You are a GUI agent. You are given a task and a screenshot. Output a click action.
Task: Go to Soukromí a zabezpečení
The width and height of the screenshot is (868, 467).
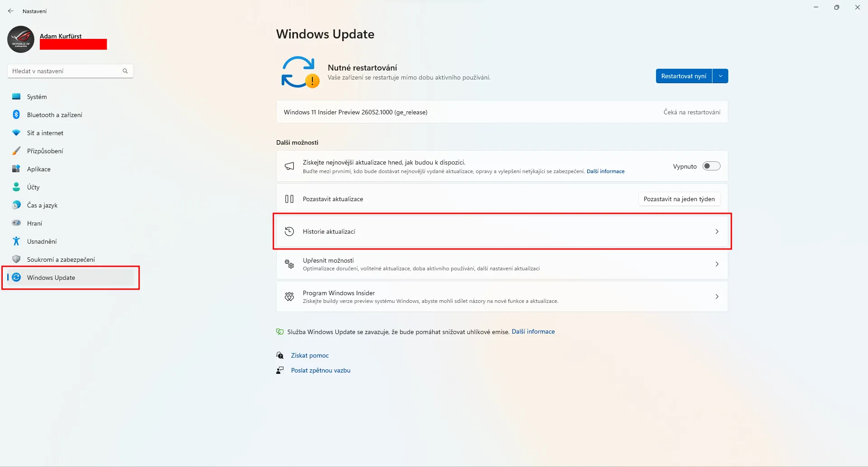(70, 259)
